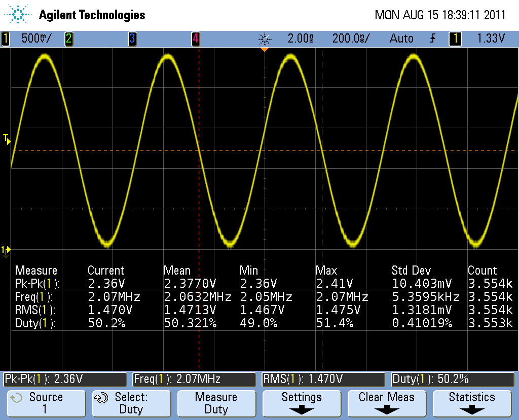Image resolution: width=519 pixels, height=420 pixels.
Task: Click the Max column header
Action: (x=326, y=271)
